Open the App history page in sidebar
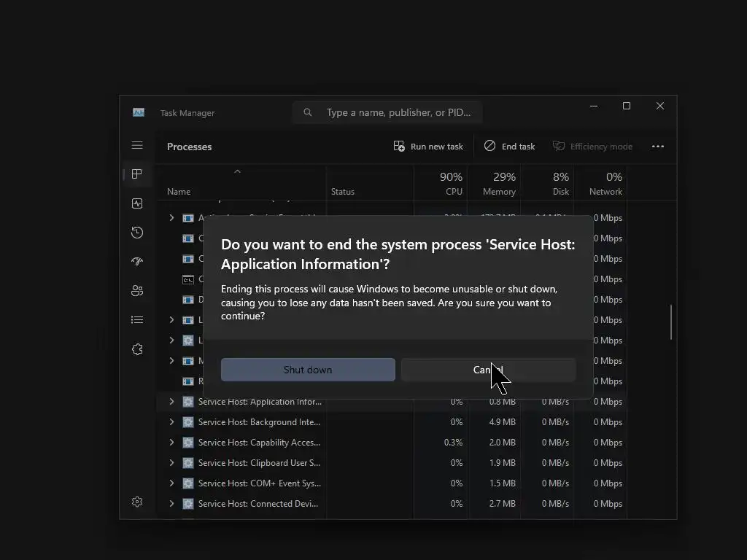 click(137, 233)
